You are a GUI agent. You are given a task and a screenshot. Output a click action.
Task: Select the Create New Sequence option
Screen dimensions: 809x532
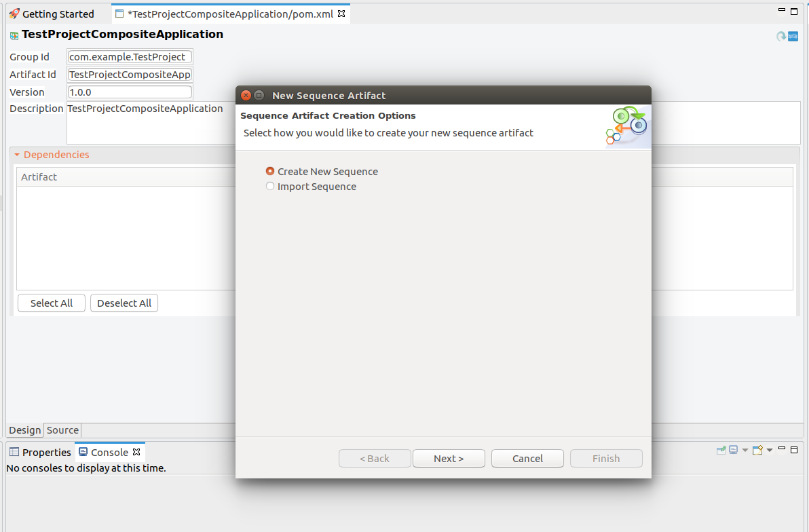coord(270,171)
